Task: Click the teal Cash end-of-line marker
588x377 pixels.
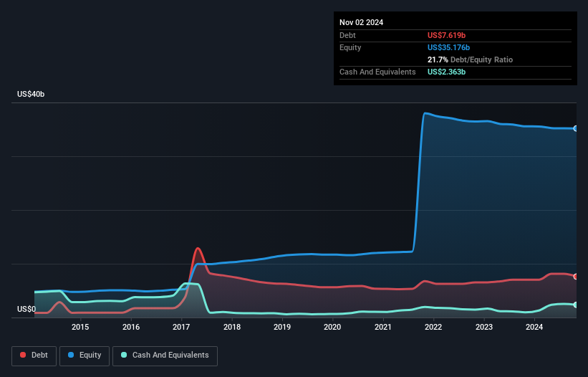Action: 576,305
